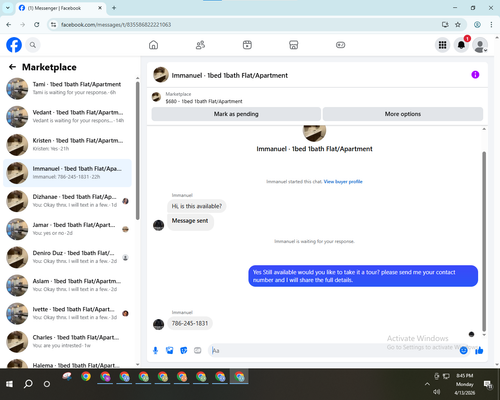Click the $680 listing thumbnail
Image resolution: width=500 pixels, height=400 pixels.
156,97
